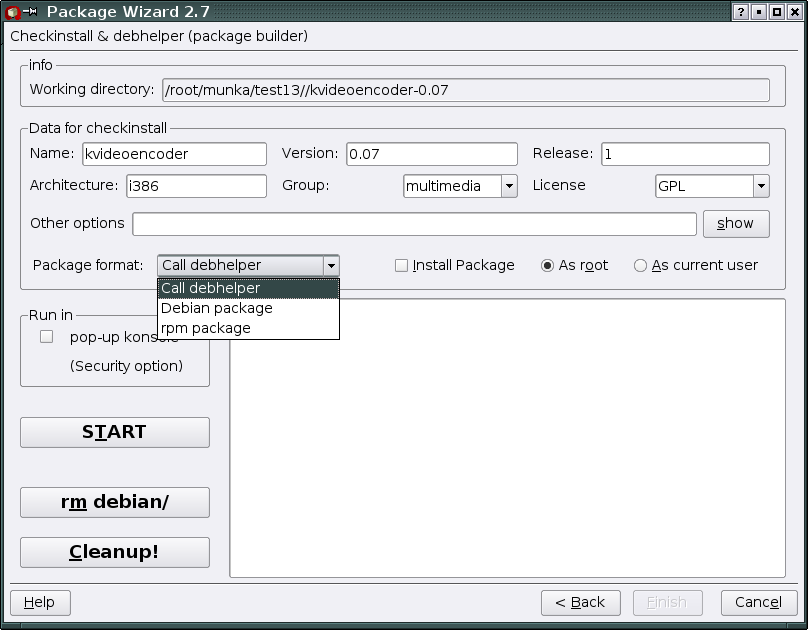Choose rpm package from the list

pos(248,328)
